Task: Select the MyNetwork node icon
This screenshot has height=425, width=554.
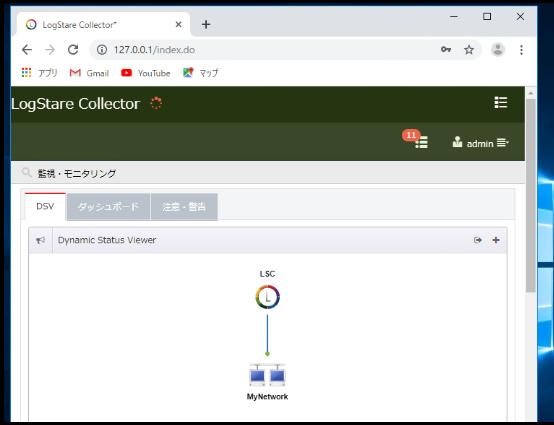Action: tap(267, 375)
